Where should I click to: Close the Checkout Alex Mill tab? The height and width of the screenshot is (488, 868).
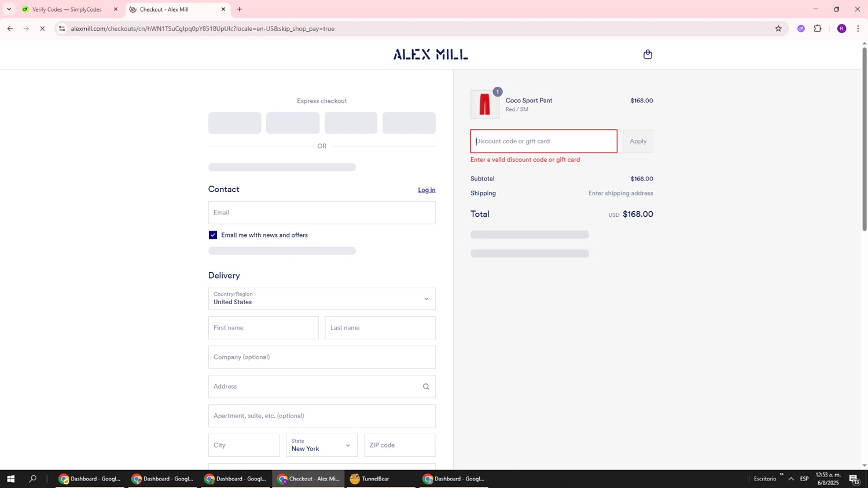pyautogui.click(x=223, y=9)
